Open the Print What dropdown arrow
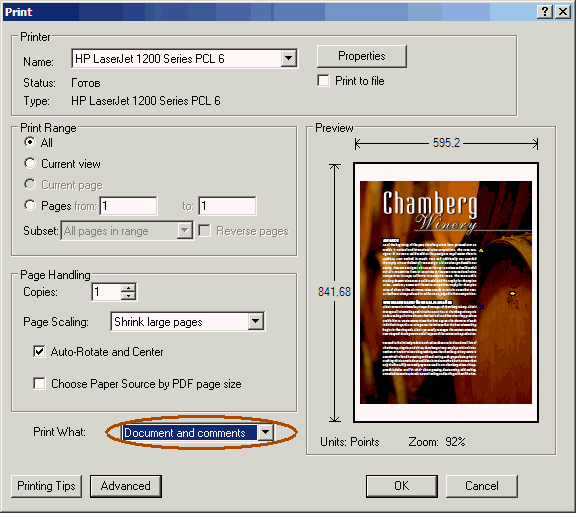Screen dimensions: 576x513 pos(265,432)
